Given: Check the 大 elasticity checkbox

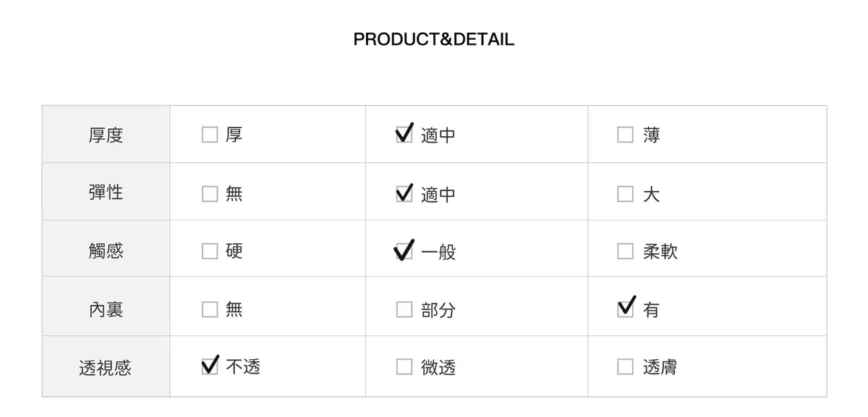Looking at the screenshot, I should point(625,194).
